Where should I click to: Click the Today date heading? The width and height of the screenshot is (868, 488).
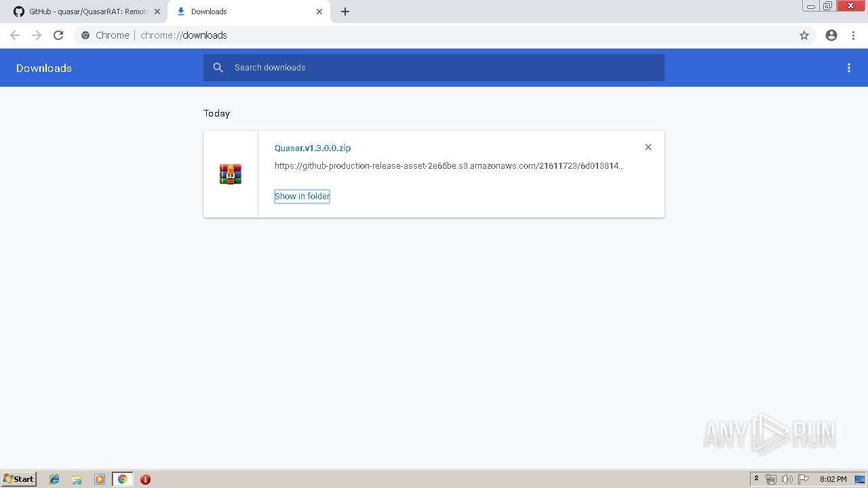coord(217,113)
